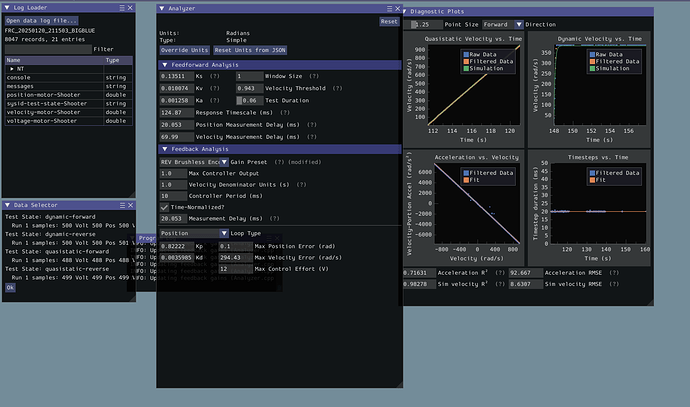This screenshot has width=690, height=407.
Task: Click the Kp value field
Action: point(176,246)
